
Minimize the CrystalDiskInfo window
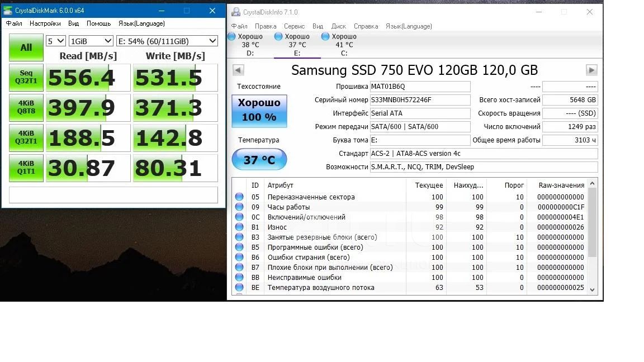539,12
